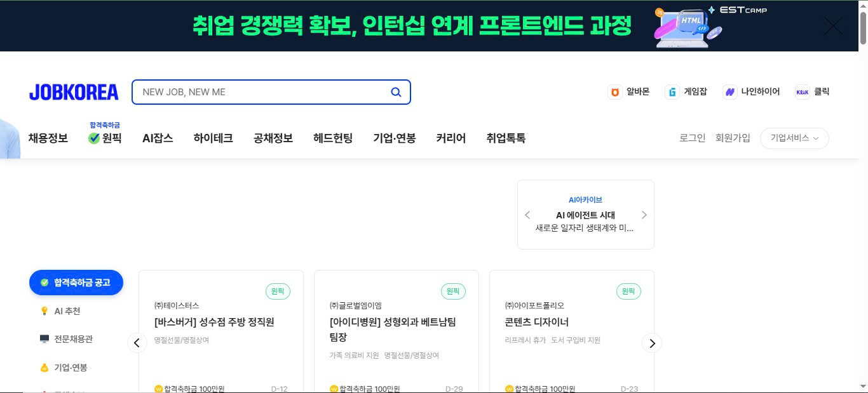Click the coin icon on 아이포트폴리오 card
868x393 pixels.
click(x=510, y=389)
